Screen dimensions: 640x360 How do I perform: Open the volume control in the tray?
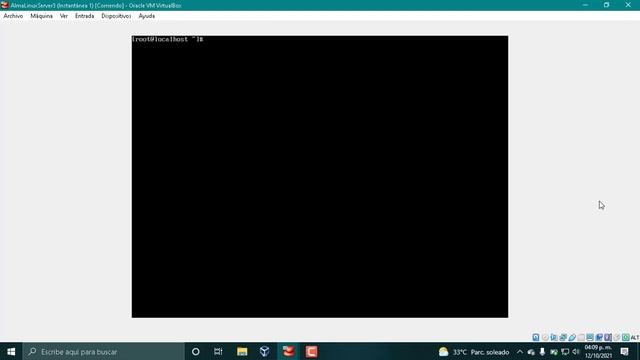point(576,352)
